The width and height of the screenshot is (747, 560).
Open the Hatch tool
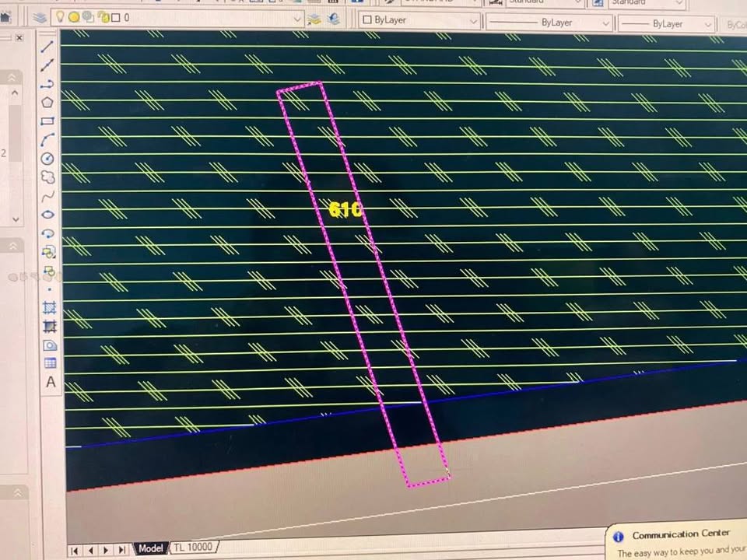point(50,308)
